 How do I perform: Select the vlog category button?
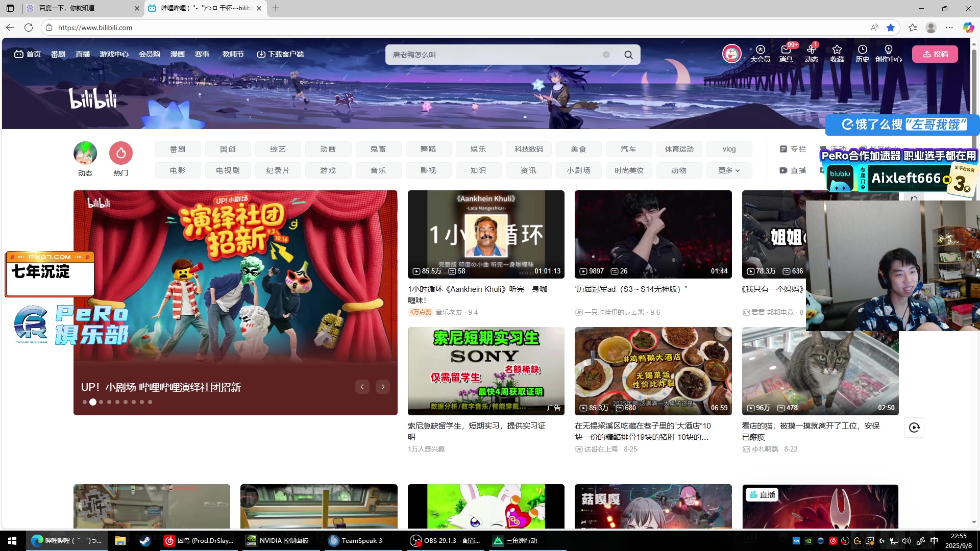click(x=729, y=149)
